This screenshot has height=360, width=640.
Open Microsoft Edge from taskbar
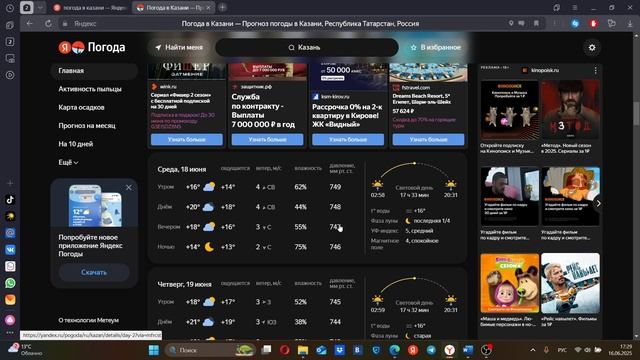394,350
